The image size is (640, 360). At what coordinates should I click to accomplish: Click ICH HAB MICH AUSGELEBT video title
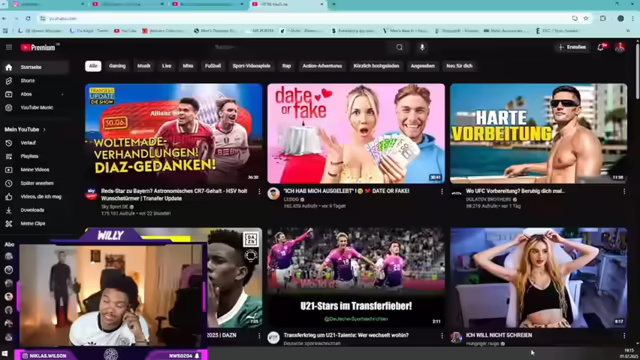tap(347, 191)
